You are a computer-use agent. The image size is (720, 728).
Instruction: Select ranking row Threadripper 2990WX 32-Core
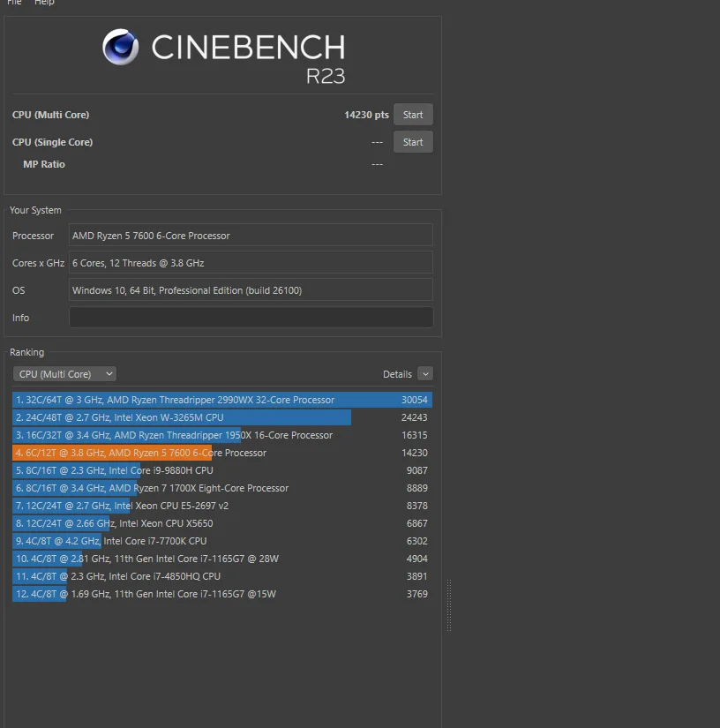pos(221,400)
